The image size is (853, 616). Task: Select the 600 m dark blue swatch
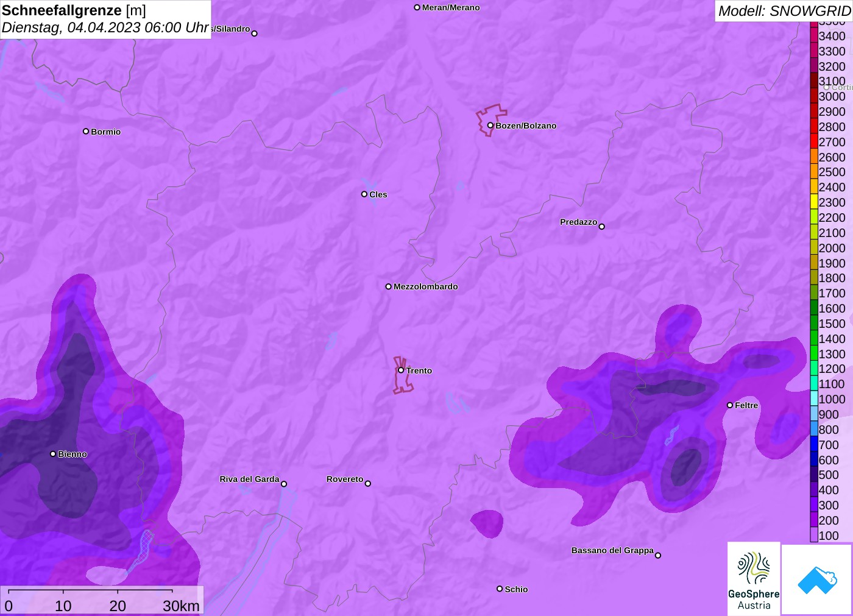click(814, 460)
